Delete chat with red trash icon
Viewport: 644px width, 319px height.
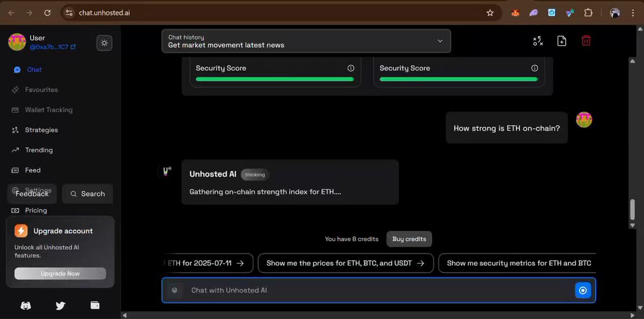coord(586,41)
